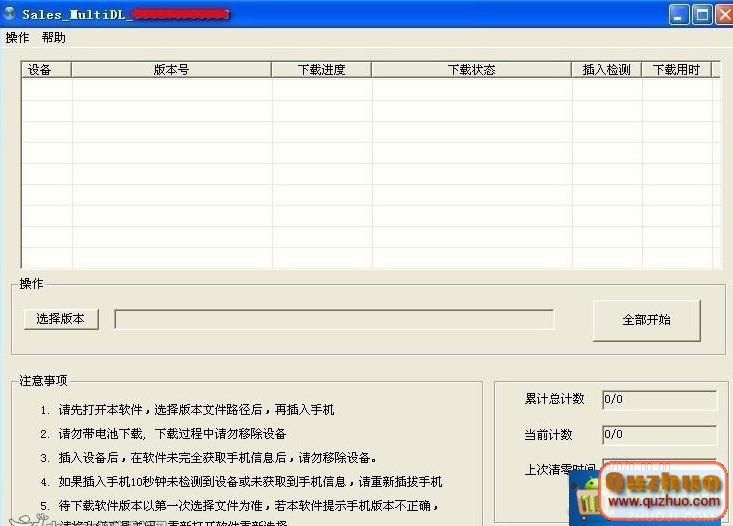This screenshot has height=526, width=733.
Task: Close the Sales_MultiDL window
Action: click(x=725, y=14)
